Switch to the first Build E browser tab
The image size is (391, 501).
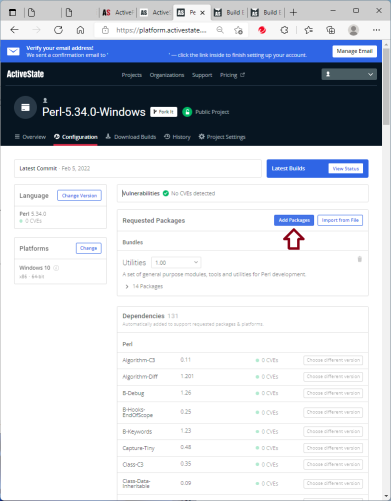click(229, 13)
